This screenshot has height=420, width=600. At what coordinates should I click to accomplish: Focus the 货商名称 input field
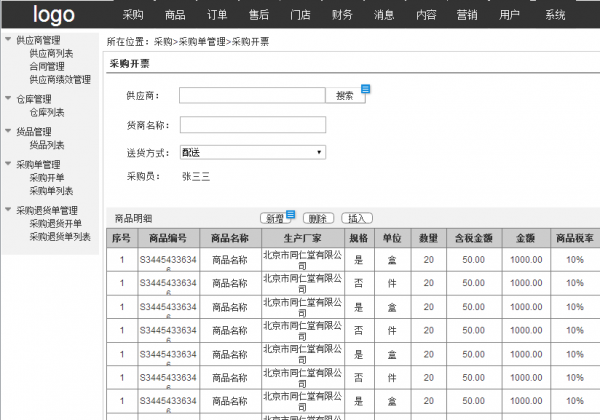[253, 125]
